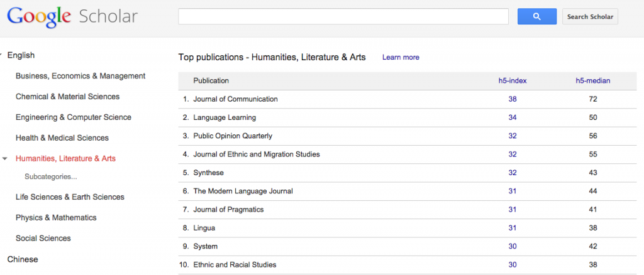
Task: Open the Google Scholar logo homepage
Action: [72, 17]
